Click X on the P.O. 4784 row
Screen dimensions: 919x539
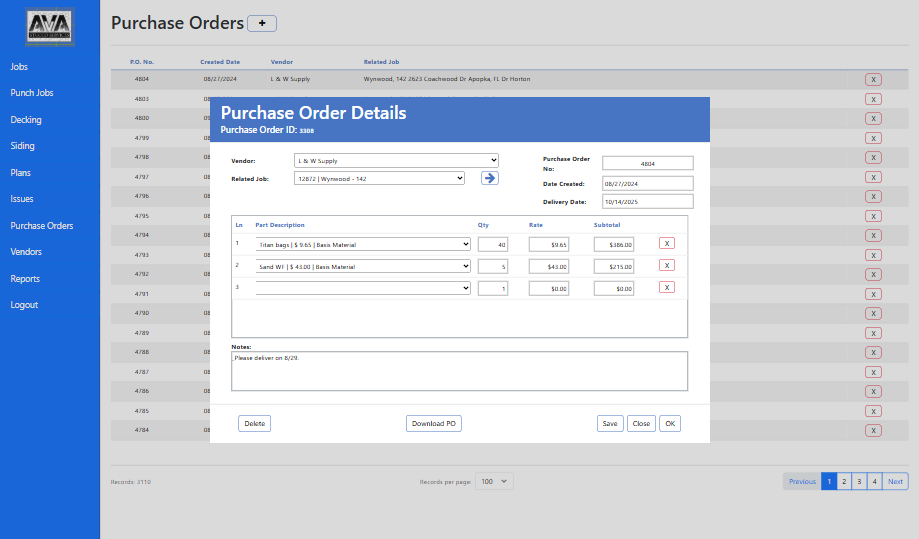pos(873,430)
